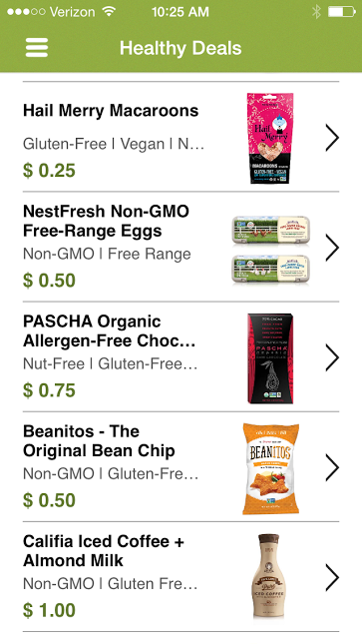Viewport: 362px width, 644px height.
Task: Open NestFresh Non-GMO Free-Range Eggs title
Action: pyautogui.click(x=106, y=221)
